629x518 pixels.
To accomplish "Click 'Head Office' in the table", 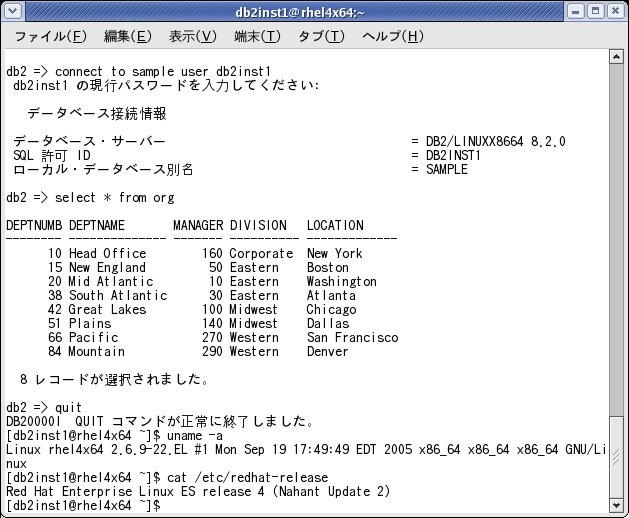I will 108,254.
